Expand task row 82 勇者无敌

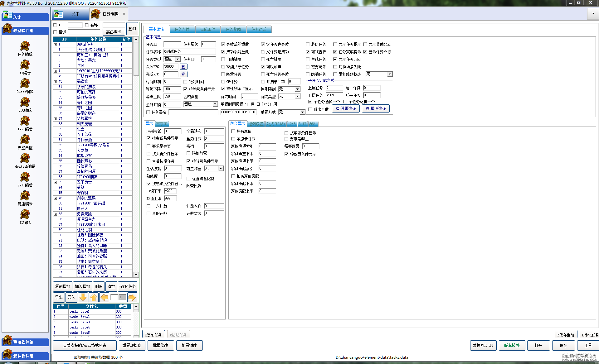56,214
